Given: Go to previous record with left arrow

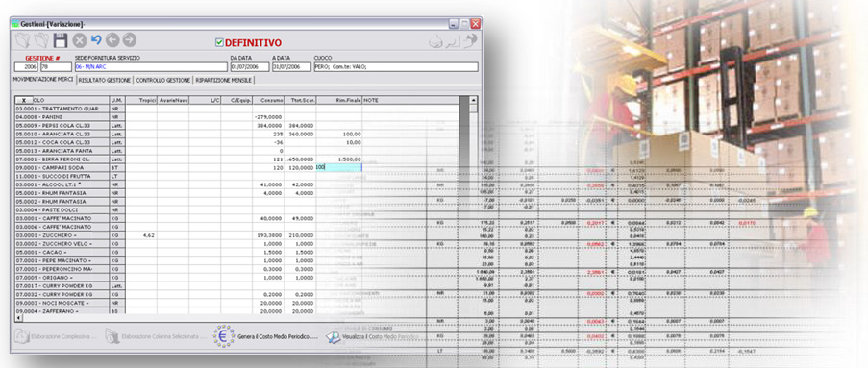Looking at the screenshot, I should 112,39.
